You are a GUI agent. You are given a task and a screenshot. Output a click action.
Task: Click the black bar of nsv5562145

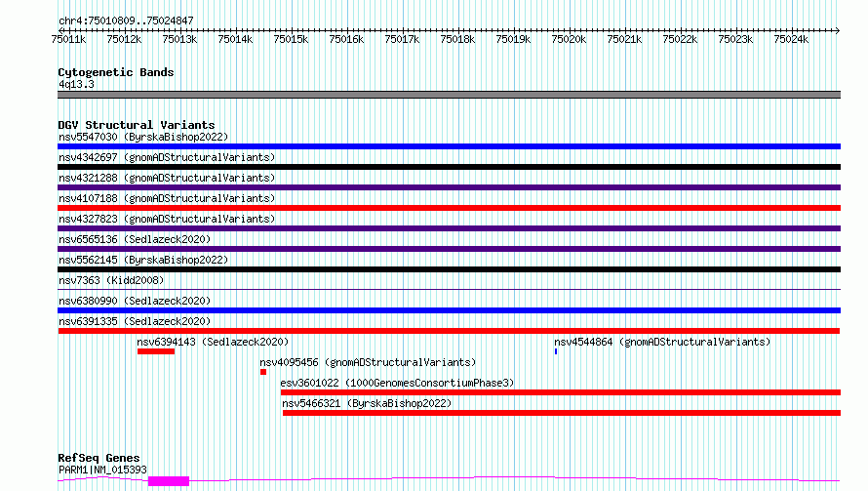coord(449,269)
